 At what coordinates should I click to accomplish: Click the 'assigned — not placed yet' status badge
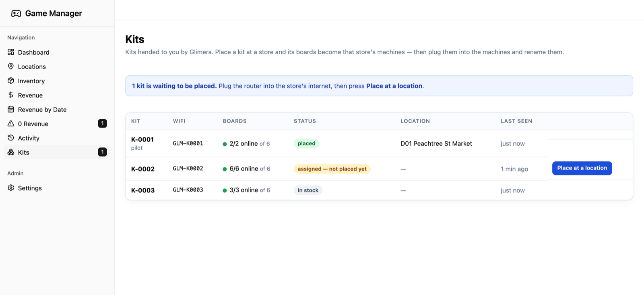click(x=332, y=169)
